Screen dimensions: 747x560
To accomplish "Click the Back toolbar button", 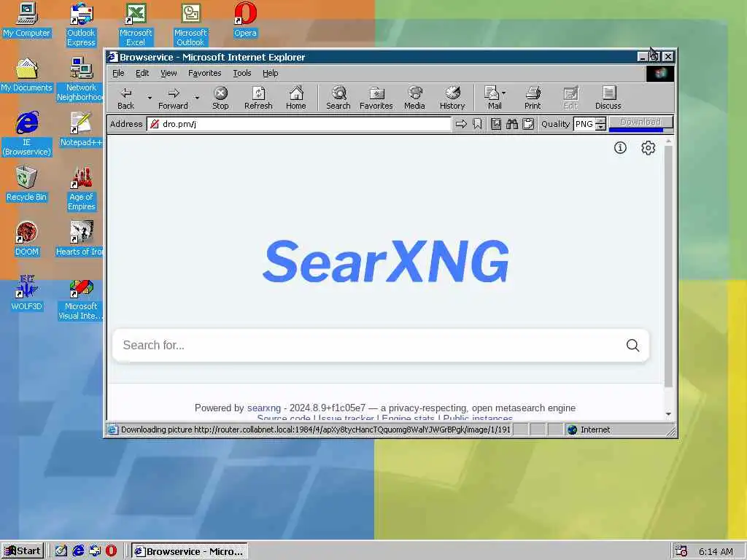I will pyautogui.click(x=125, y=98).
